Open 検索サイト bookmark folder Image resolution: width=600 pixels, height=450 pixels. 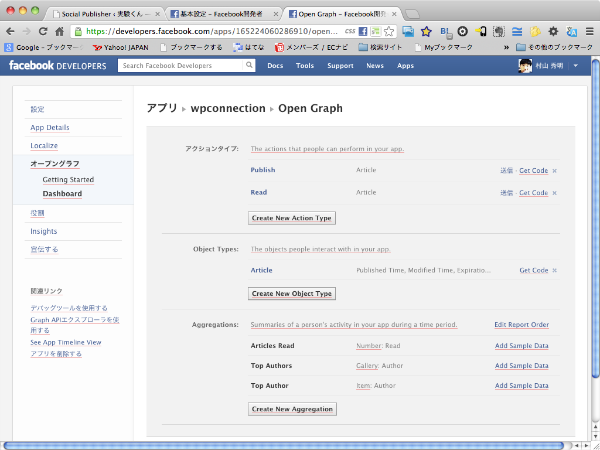tap(380, 47)
